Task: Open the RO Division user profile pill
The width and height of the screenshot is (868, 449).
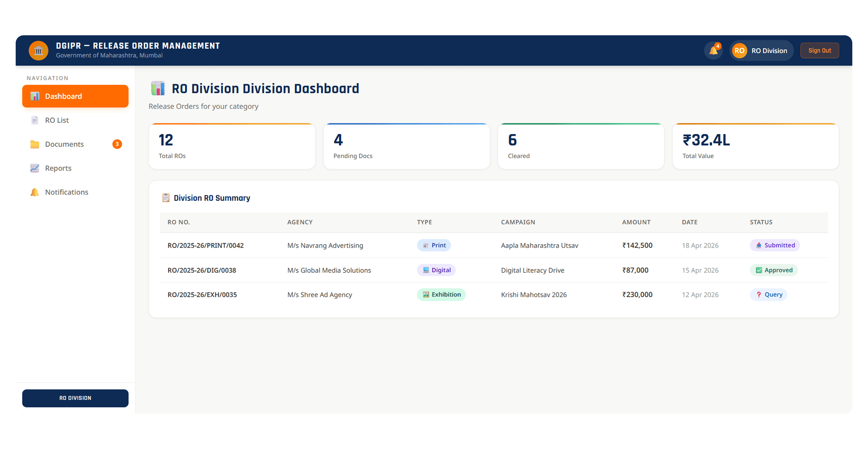Action: click(761, 51)
